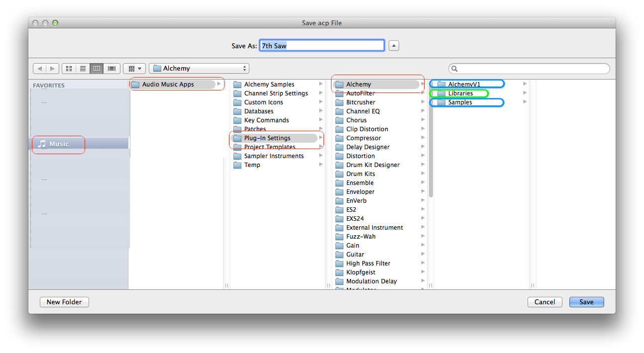Viewport: 644px width, 353px height.
Task: Go back to previous folder
Action: click(x=39, y=69)
